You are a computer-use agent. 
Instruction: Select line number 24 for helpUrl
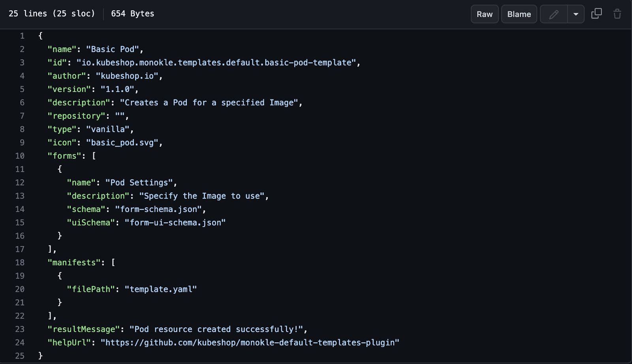click(x=20, y=343)
